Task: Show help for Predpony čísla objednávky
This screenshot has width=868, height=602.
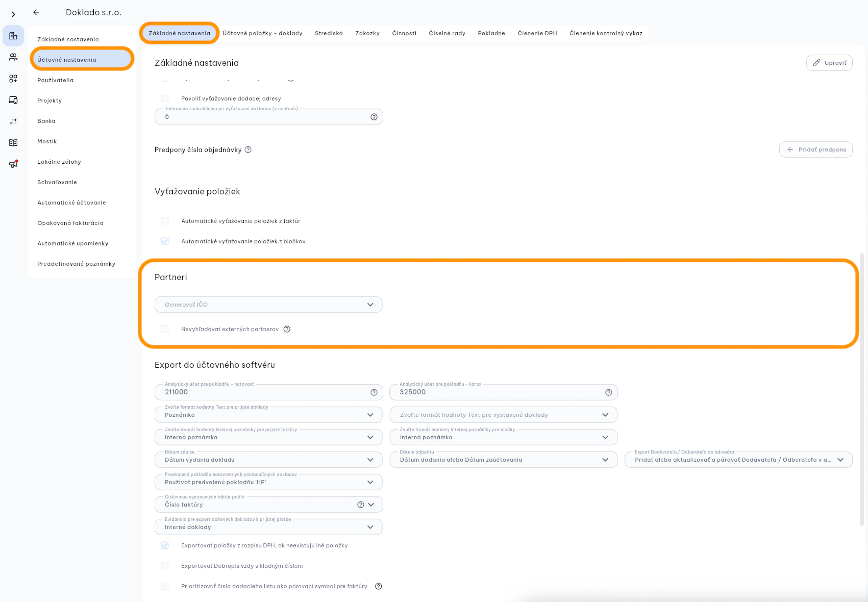Action: [x=248, y=149]
